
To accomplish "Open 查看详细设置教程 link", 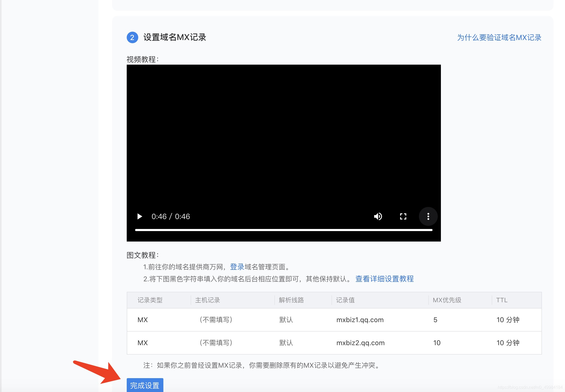I will 384,279.
